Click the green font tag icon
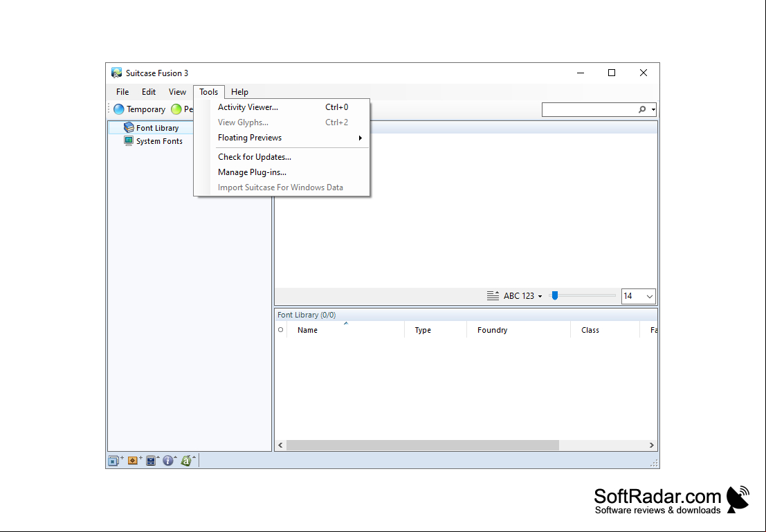The height and width of the screenshot is (532, 766). pos(185,460)
